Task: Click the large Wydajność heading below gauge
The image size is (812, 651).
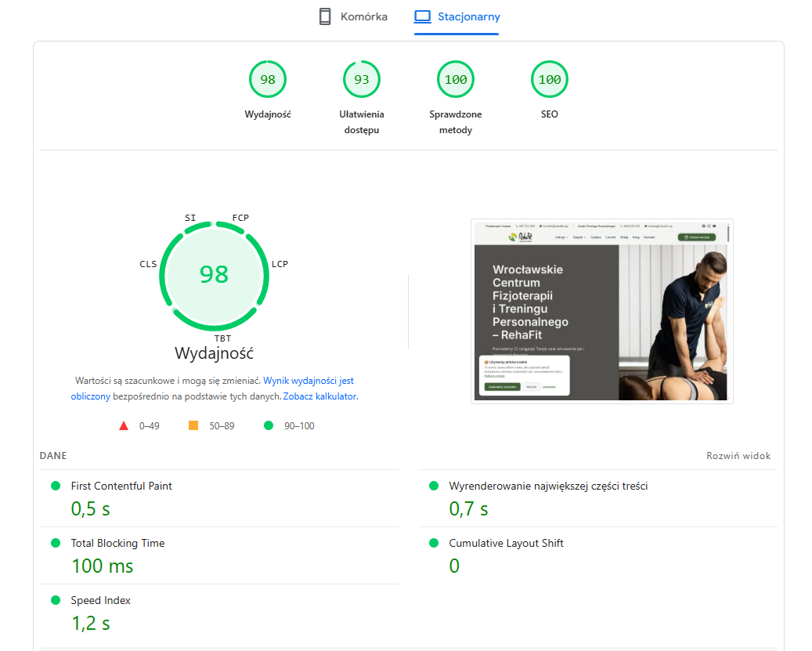Action: [x=214, y=353]
